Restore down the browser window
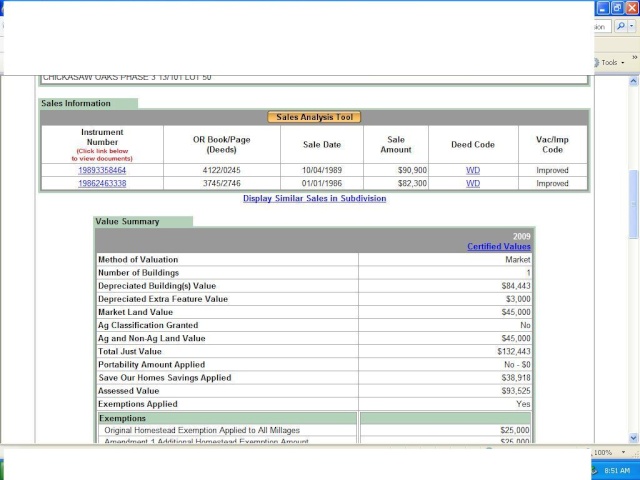 tap(617, 8)
